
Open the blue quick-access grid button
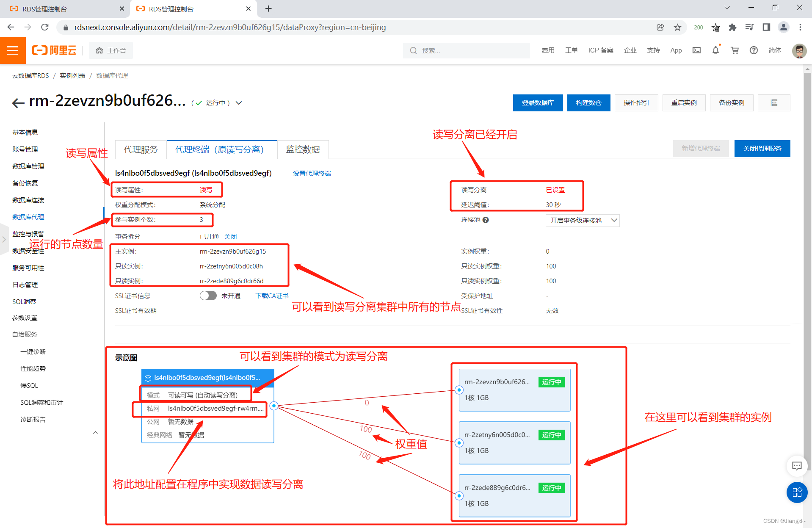(797, 492)
